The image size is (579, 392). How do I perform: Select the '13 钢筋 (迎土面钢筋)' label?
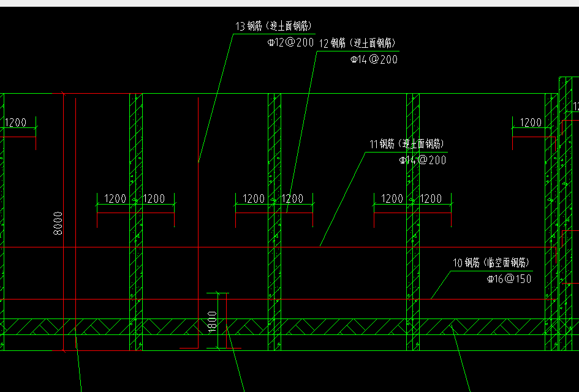274,26
